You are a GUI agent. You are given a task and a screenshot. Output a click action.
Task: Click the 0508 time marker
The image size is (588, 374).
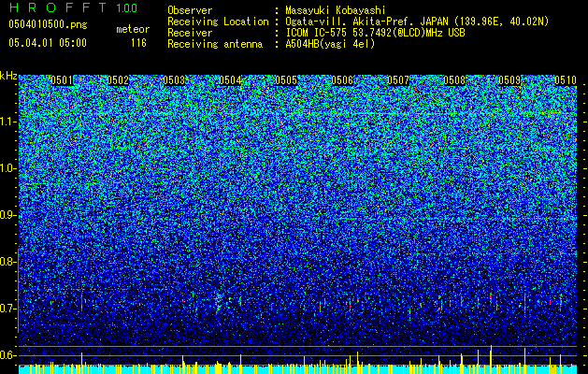tap(454, 80)
